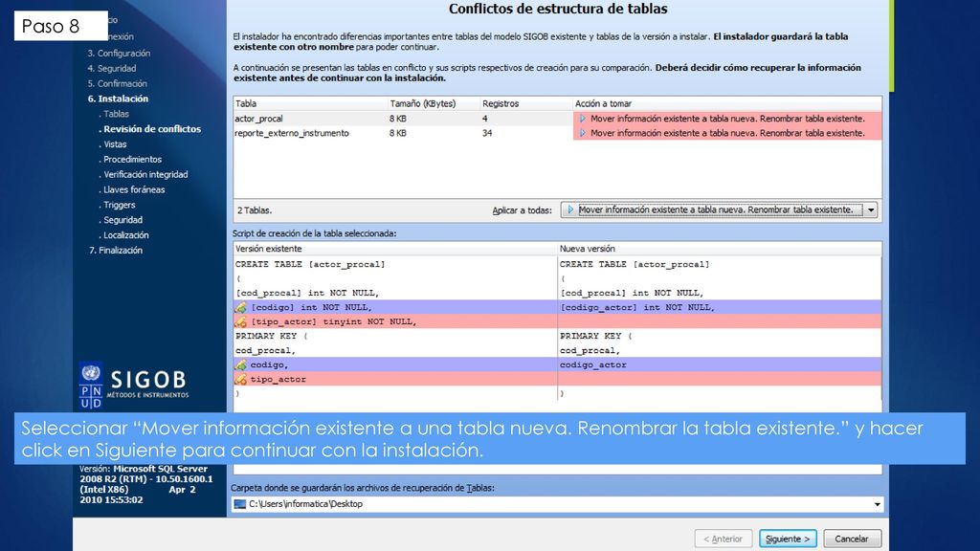Open action dropdown for actor_procal row
This screenshot has width=980, height=551.
pyautogui.click(x=727, y=119)
